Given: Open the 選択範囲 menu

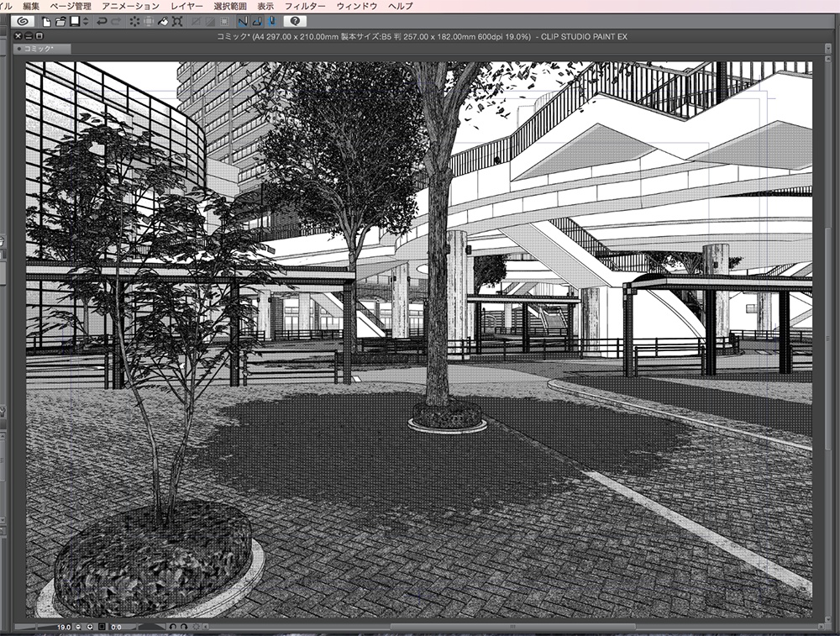Looking at the screenshot, I should coord(230,6).
